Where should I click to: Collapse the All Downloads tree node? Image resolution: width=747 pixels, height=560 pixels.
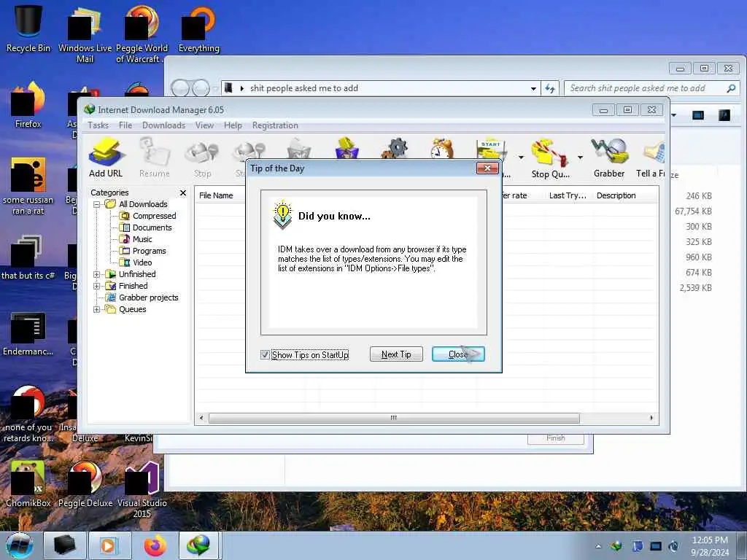97,204
